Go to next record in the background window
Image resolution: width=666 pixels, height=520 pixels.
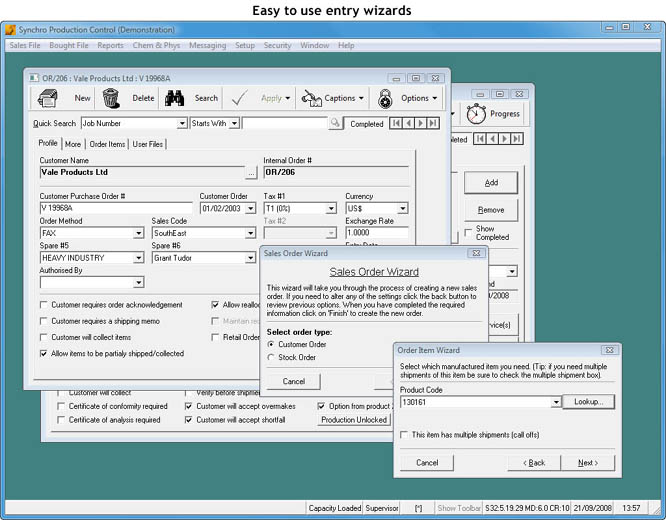click(505, 139)
